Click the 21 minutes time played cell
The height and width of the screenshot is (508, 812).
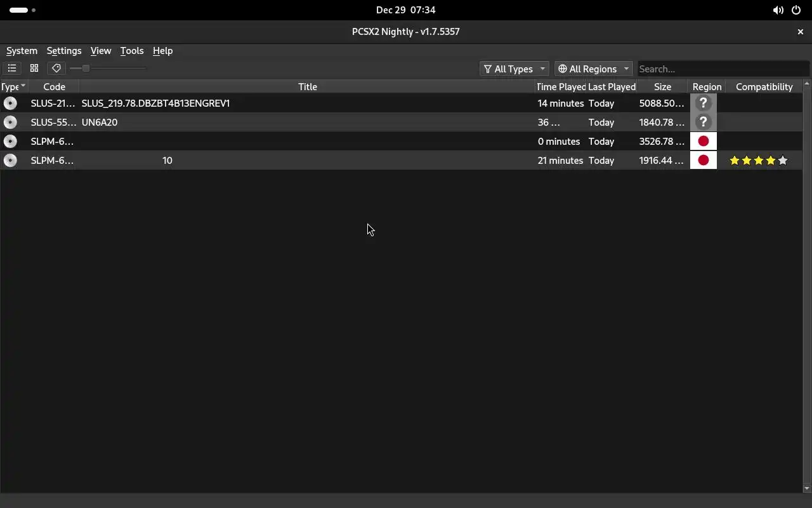coord(560,160)
